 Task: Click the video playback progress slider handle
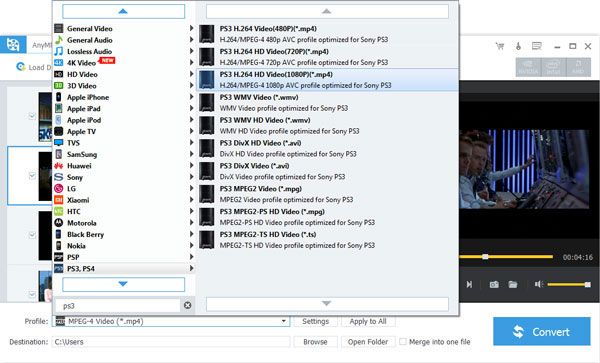point(485,257)
